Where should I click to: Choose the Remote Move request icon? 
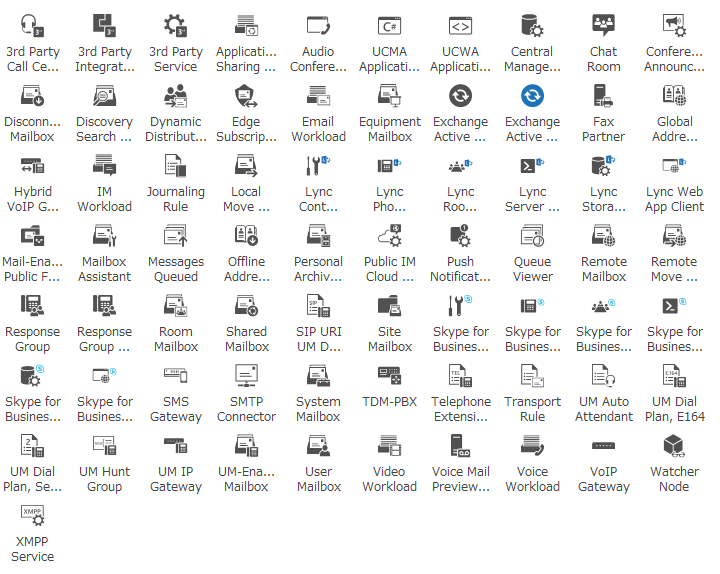[x=675, y=236]
